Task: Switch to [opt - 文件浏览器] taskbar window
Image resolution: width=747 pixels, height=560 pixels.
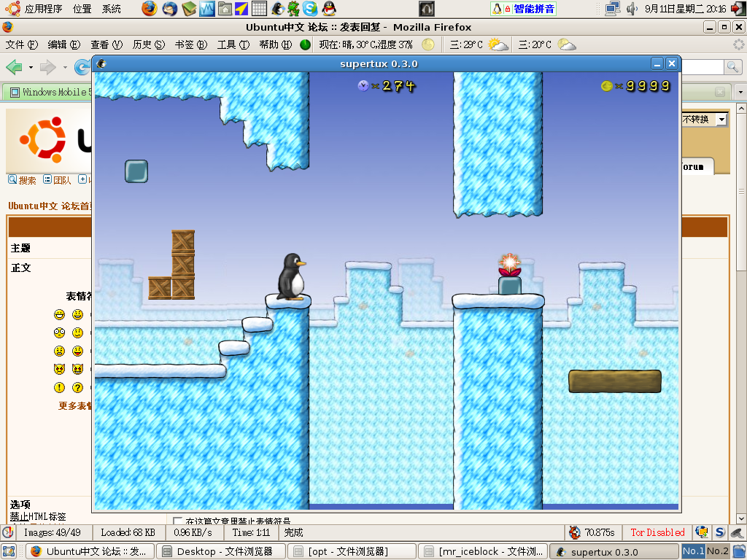Action: (x=352, y=551)
